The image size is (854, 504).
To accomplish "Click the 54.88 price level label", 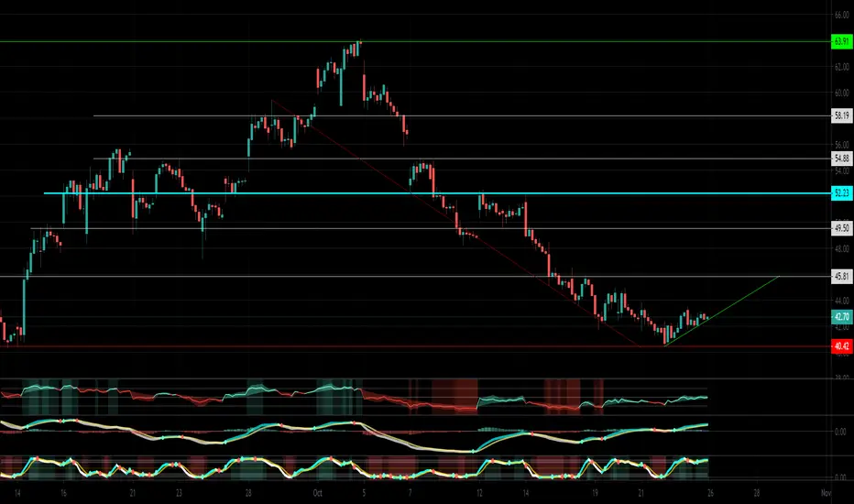I will click(x=841, y=159).
